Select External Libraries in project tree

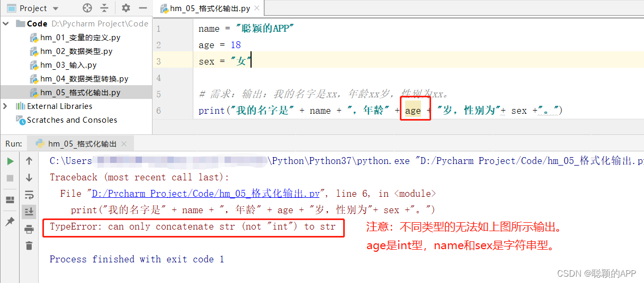click(x=59, y=106)
